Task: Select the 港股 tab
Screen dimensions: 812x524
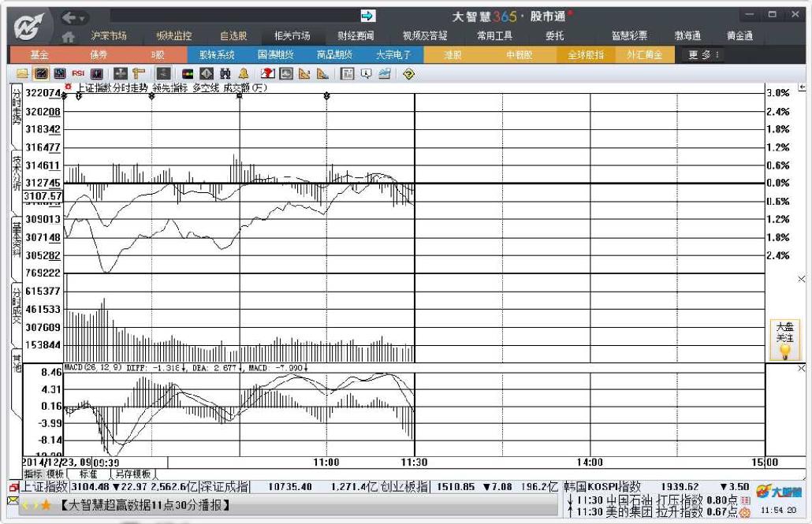Action: (453, 55)
